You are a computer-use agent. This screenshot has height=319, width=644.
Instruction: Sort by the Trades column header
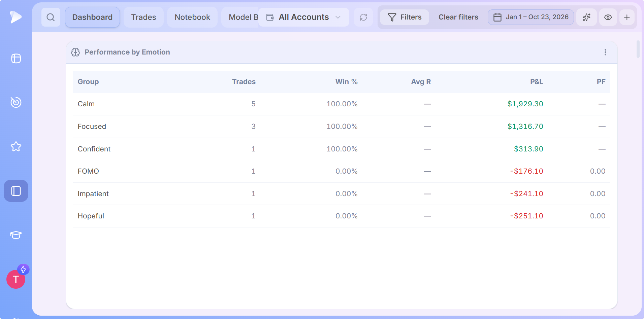244,82
